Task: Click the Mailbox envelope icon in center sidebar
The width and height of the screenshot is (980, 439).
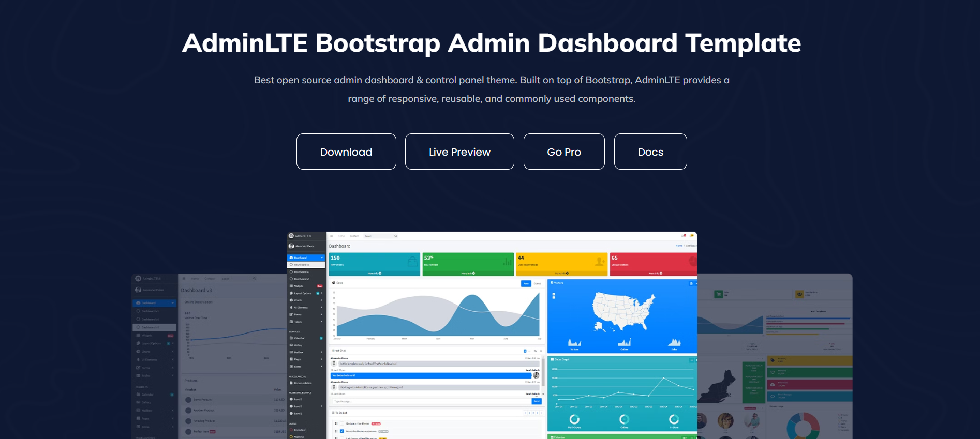Action: [291, 352]
